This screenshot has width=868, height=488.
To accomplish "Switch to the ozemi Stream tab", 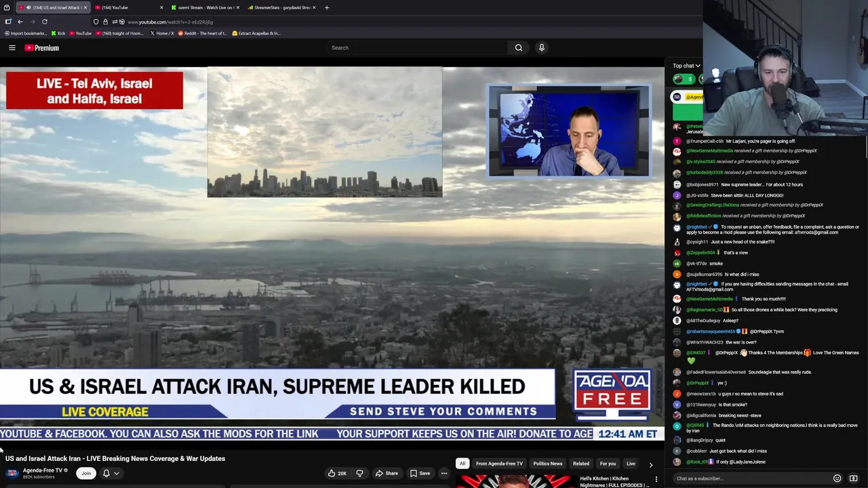I will pyautogui.click(x=203, y=7).
